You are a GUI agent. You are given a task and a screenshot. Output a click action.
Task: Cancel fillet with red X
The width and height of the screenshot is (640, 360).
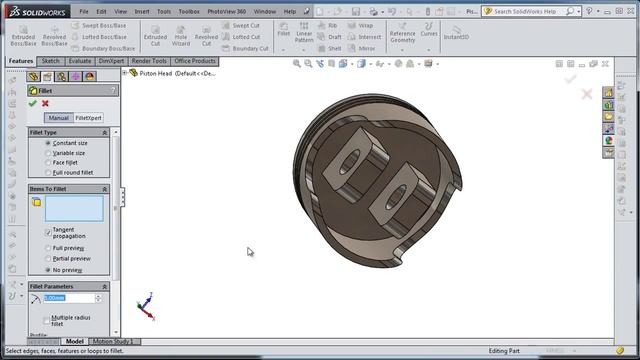tap(45, 104)
